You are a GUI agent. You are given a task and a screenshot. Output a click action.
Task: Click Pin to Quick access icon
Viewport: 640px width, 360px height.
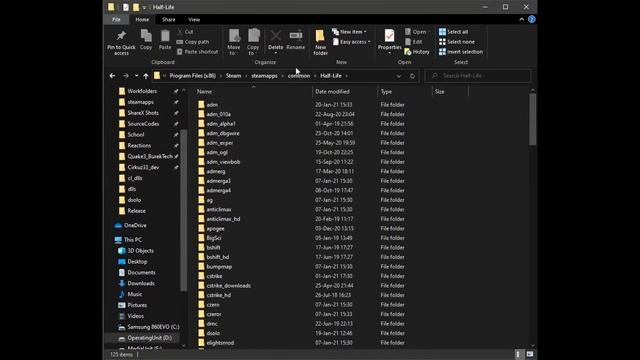(121, 36)
